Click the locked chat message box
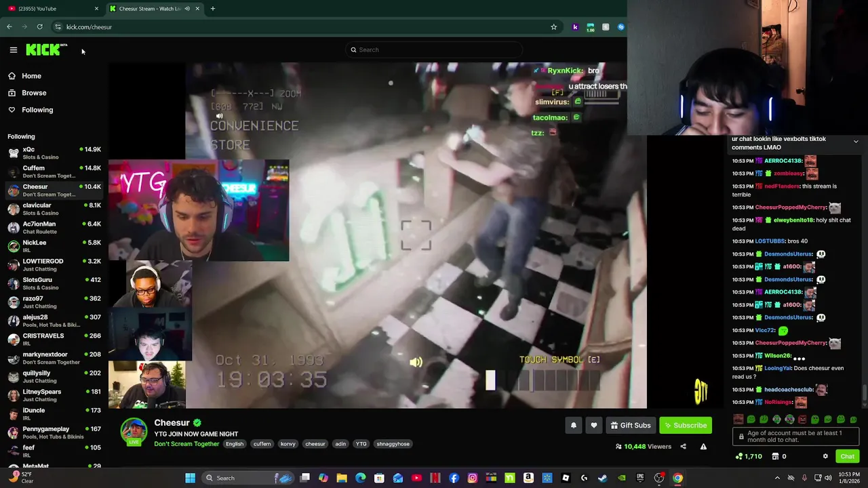The width and height of the screenshot is (868, 488). tap(795, 437)
